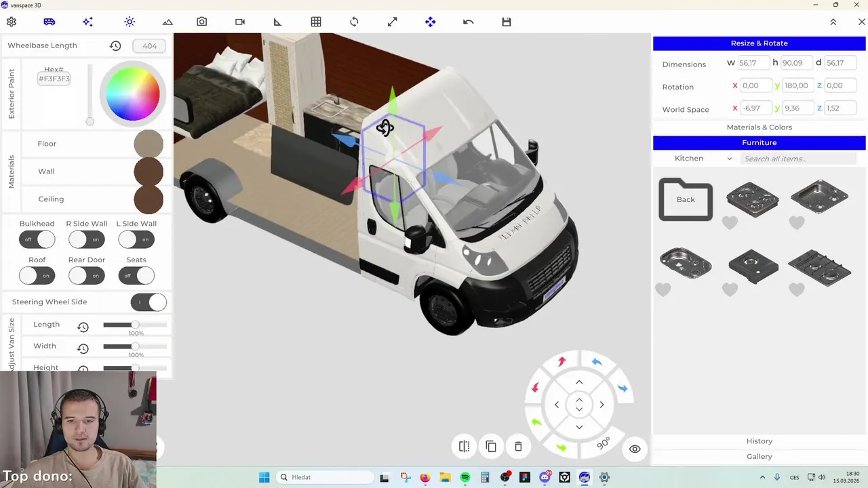868x488 pixels.
Task: Reset the Width slider with history icon
Action: [83, 348]
